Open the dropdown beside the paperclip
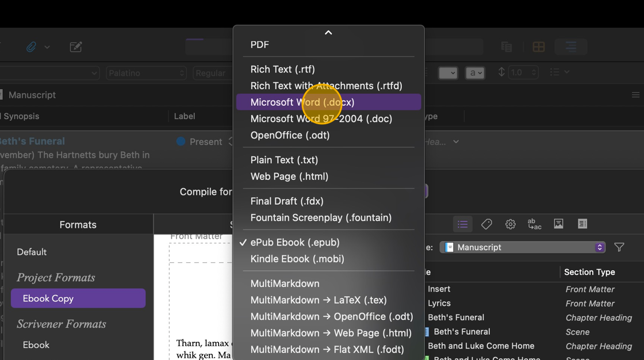The width and height of the screenshot is (644, 360). (x=47, y=47)
